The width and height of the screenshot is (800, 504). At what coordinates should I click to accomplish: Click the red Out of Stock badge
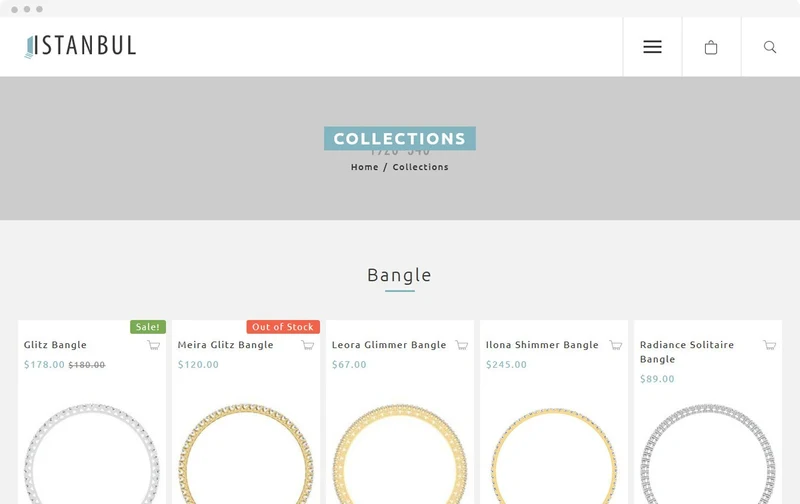point(283,327)
